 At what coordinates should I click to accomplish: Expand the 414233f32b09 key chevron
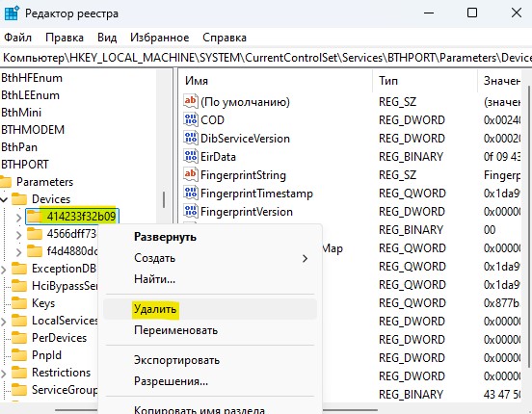tap(18, 217)
